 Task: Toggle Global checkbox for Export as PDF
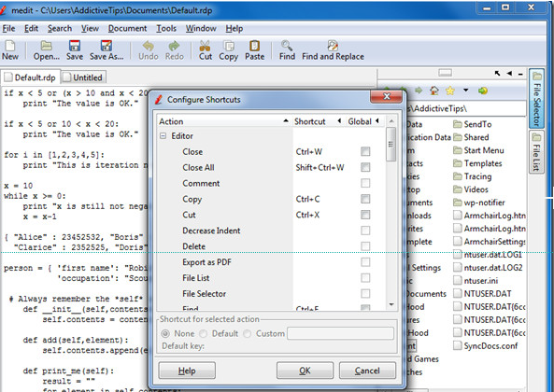pos(365,262)
